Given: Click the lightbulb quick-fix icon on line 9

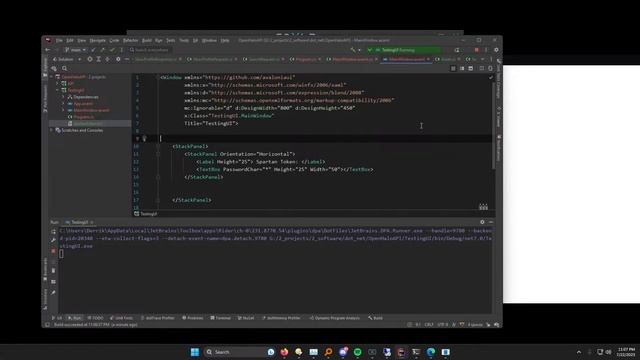Looking at the screenshot, I should pos(144,139).
